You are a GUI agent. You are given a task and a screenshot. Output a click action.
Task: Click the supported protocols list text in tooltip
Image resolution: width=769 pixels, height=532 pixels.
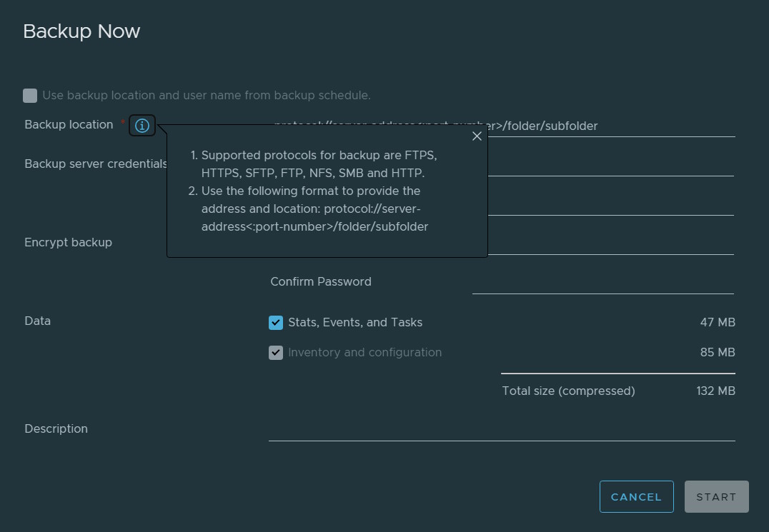(319, 164)
